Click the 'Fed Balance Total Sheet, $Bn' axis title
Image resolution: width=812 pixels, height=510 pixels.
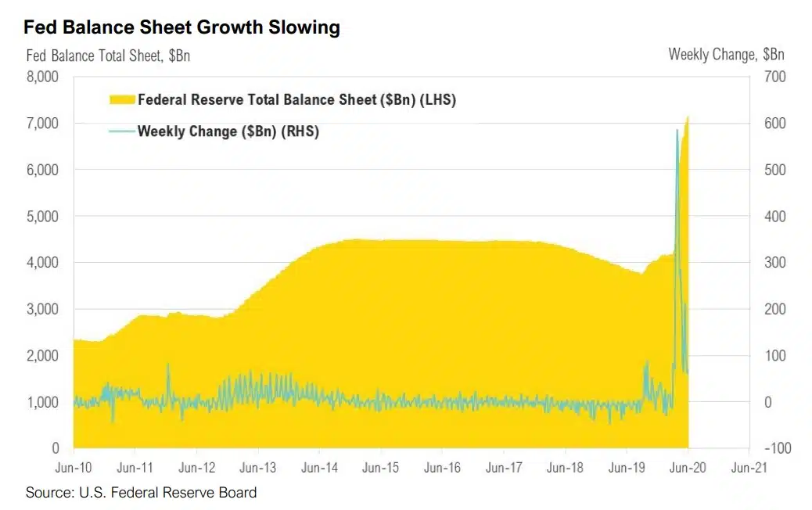(108, 56)
